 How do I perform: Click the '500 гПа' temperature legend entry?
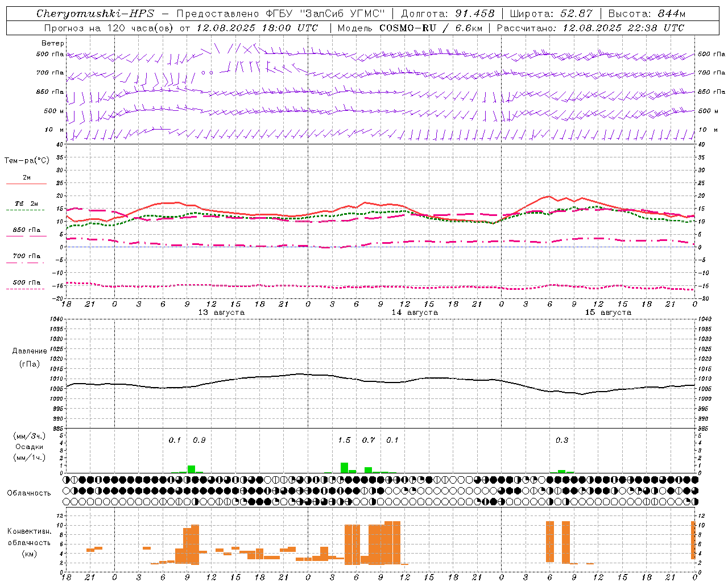(27, 282)
